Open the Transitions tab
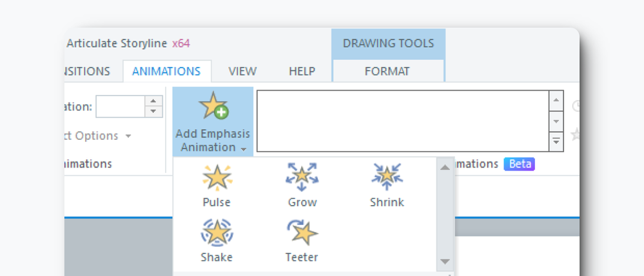The height and width of the screenshot is (276, 644). [x=88, y=71]
